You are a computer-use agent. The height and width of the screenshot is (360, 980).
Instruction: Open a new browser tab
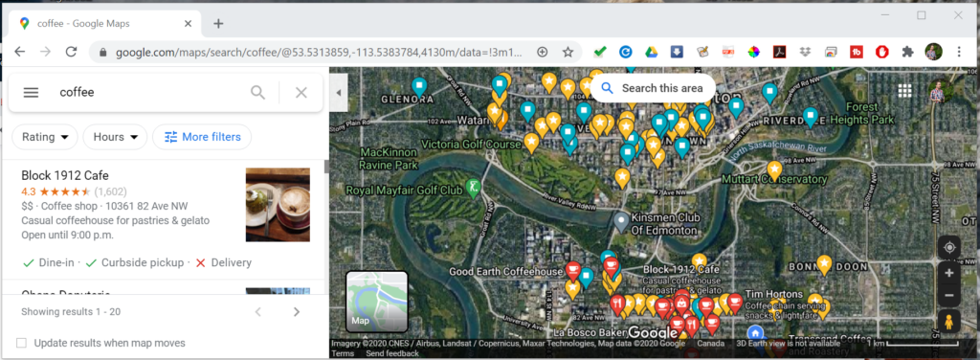point(218,24)
